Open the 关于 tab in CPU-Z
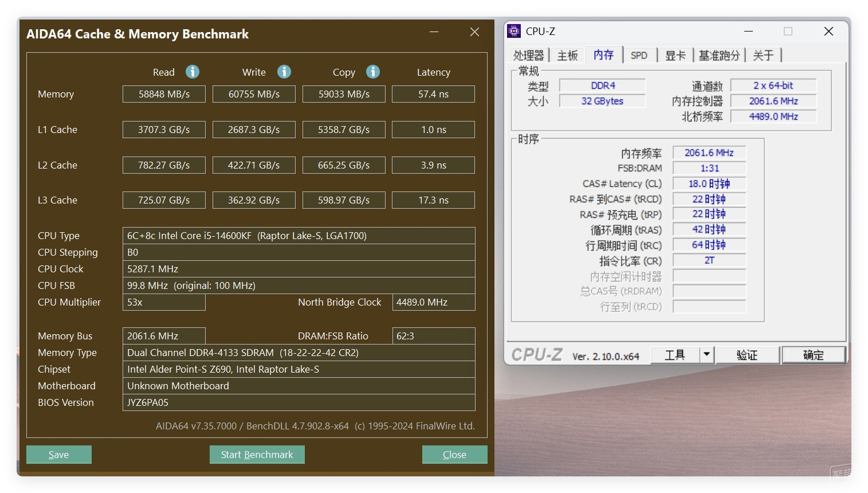This screenshot has width=868, height=493. tap(763, 55)
